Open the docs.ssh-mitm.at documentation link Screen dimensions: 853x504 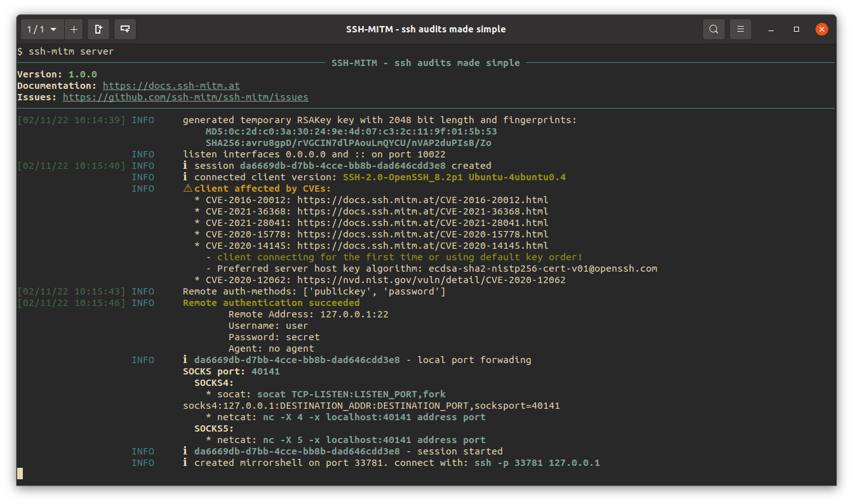pyautogui.click(x=171, y=85)
